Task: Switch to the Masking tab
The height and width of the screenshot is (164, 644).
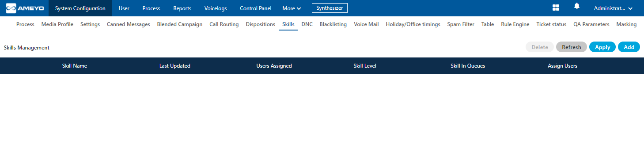Action: click(x=626, y=24)
